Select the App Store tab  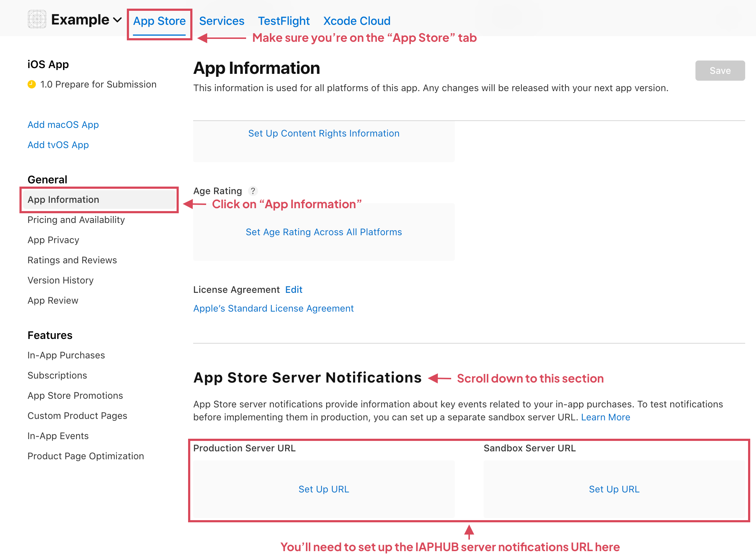tap(159, 21)
